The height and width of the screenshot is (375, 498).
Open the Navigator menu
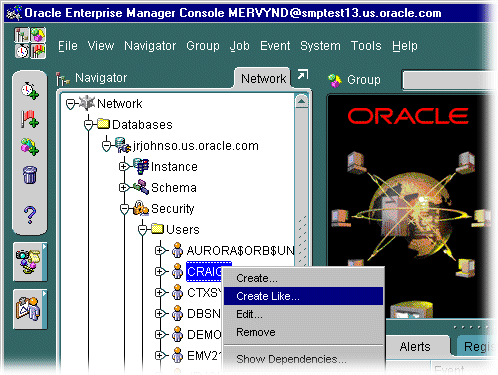point(150,46)
